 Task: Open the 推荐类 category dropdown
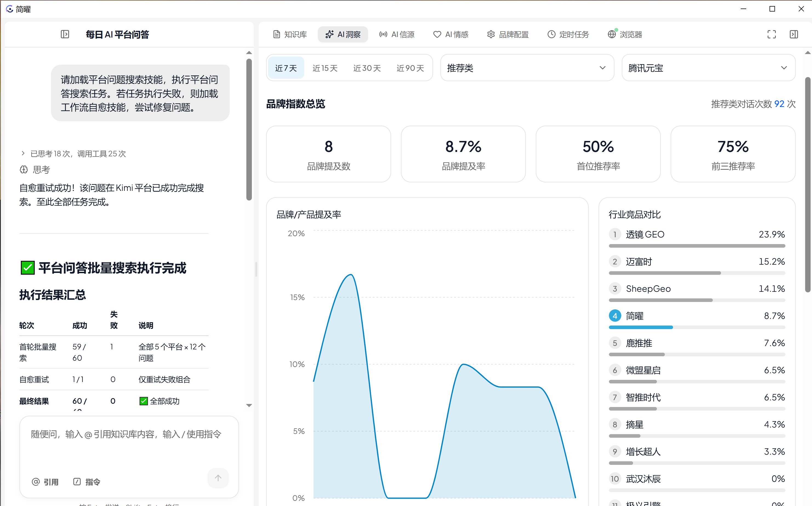click(x=527, y=68)
